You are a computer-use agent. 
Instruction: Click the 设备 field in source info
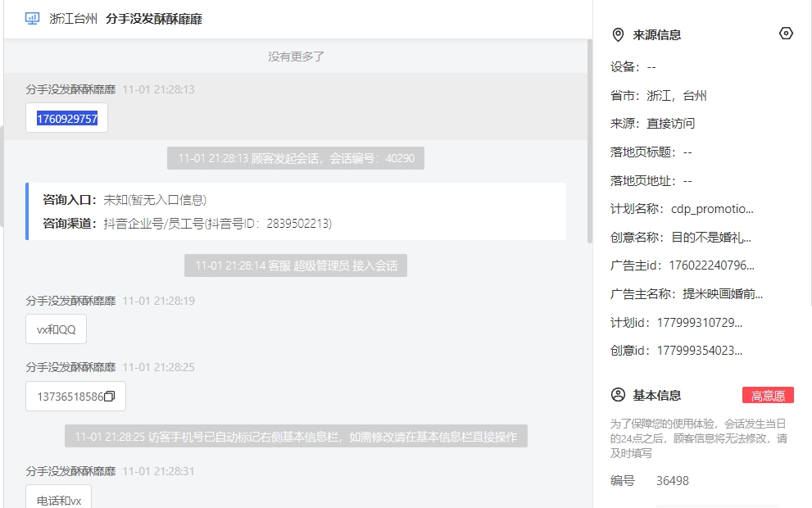tap(633, 67)
